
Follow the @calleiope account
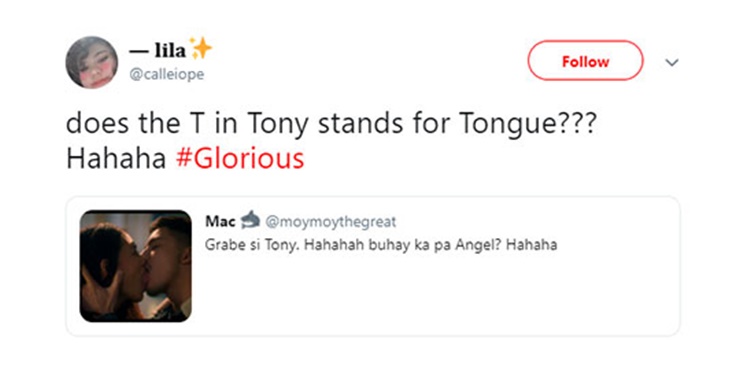585,60
